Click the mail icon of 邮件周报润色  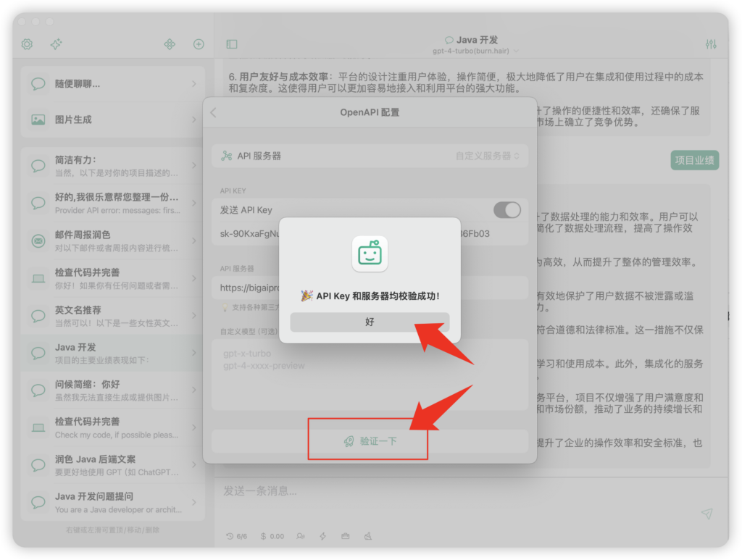point(38,241)
